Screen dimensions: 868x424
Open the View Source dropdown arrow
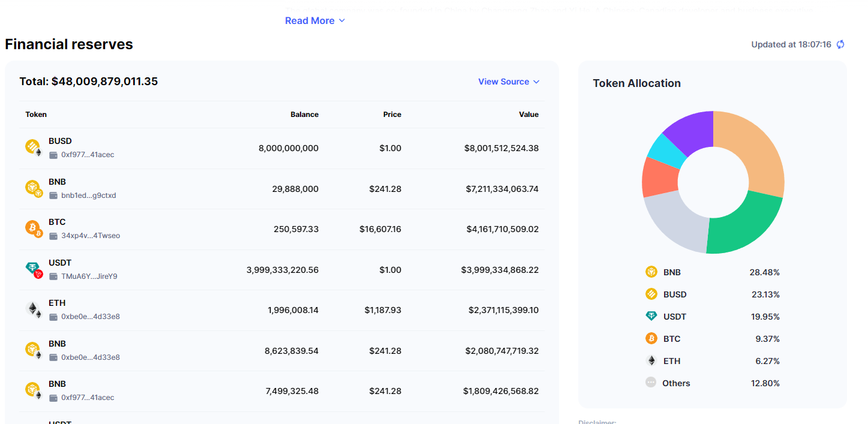pos(536,82)
